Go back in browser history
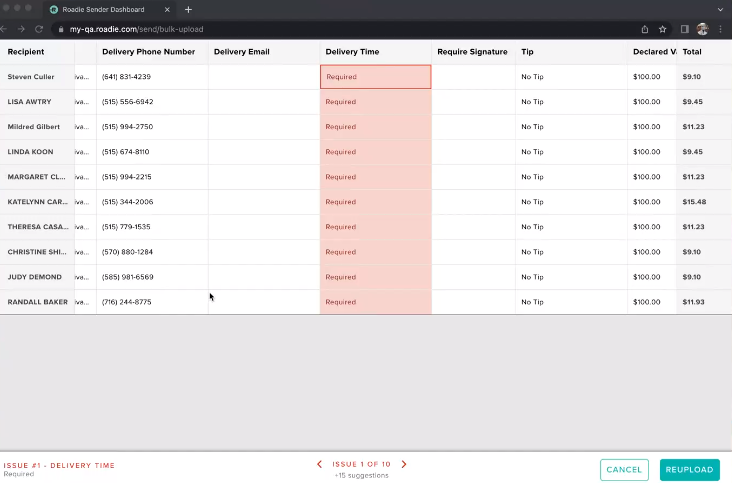Viewport: 733px width, 484px height. 4,29
